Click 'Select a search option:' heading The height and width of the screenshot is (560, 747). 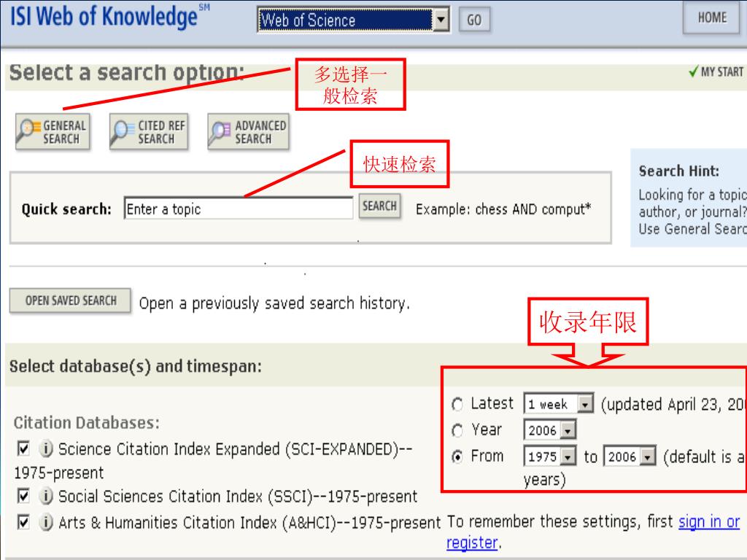click(x=127, y=73)
